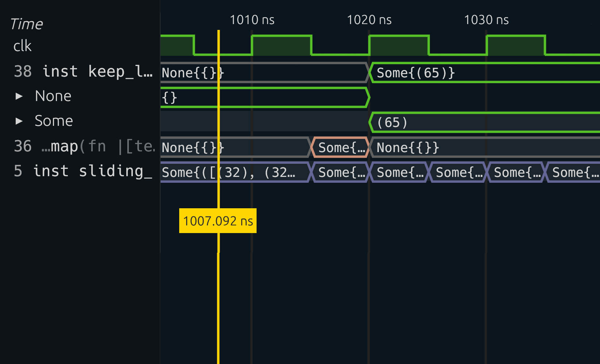This screenshot has height=364, width=600.
Task: Click the (65) value in the Some row
Action: pos(392,123)
